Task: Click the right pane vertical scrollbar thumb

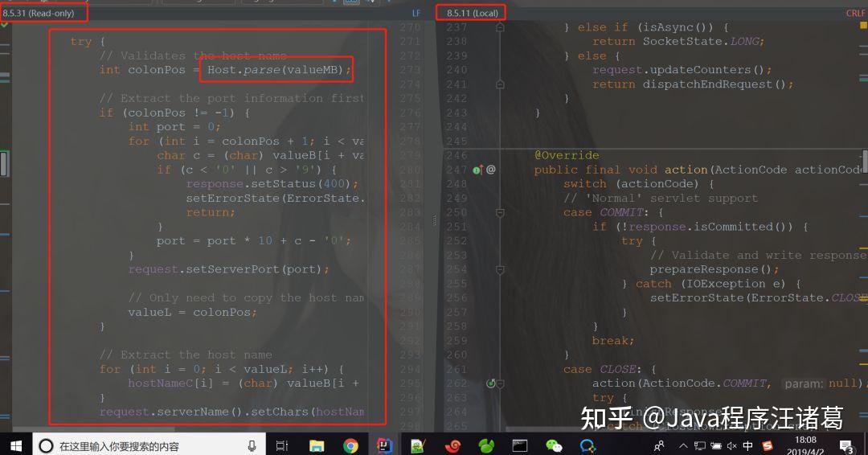Action: 865,161
